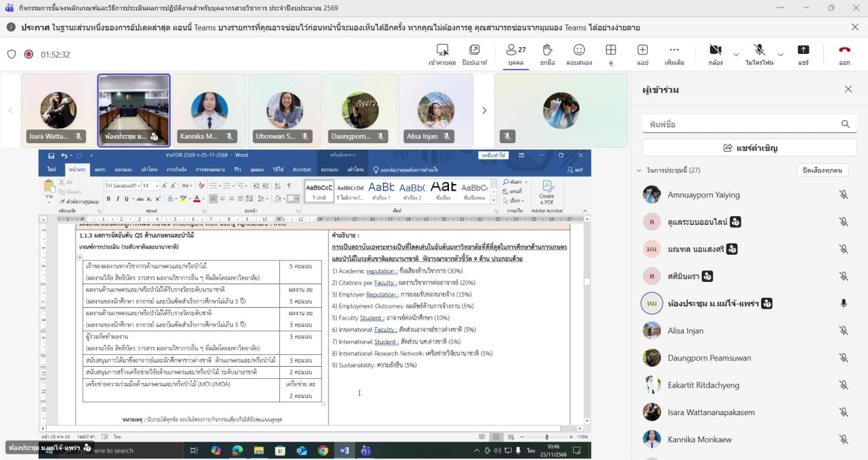Open the Share (แชร์) content tray
Screen dimensions: 868x460
coord(803,54)
